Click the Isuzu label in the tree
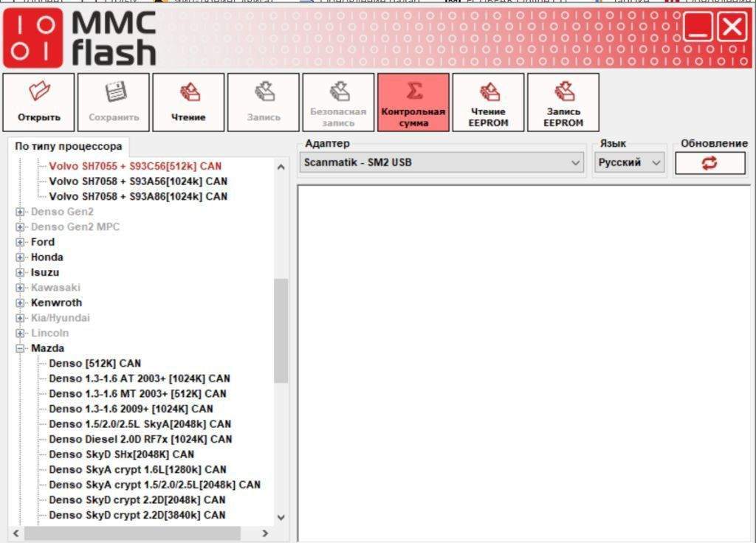Viewport: 756px width, 543px height. (x=45, y=272)
